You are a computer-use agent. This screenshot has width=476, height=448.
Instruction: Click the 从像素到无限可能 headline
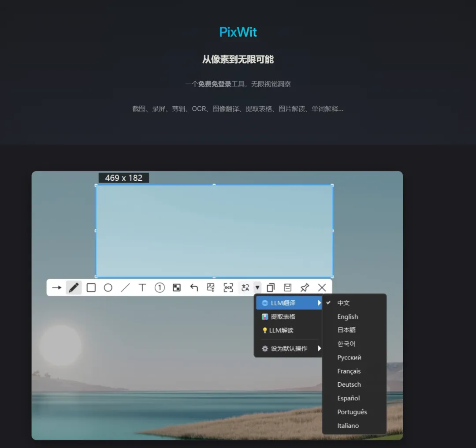click(x=238, y=59)
